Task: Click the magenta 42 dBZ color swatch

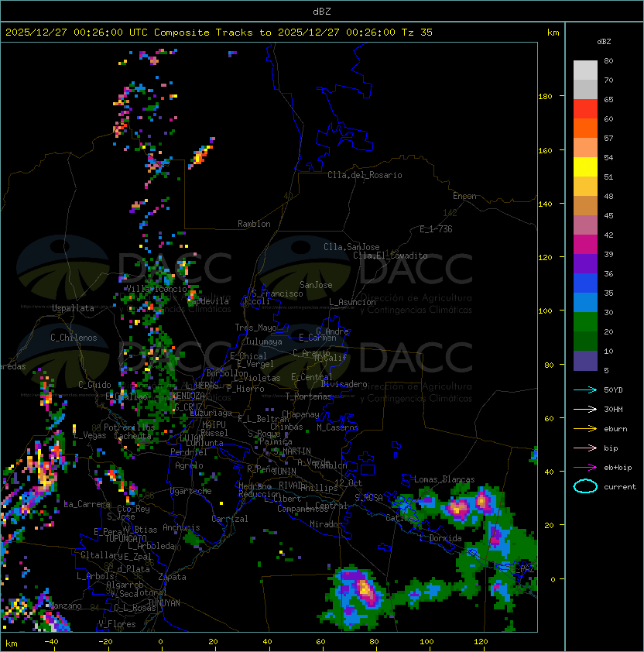Action: point(585,245)
